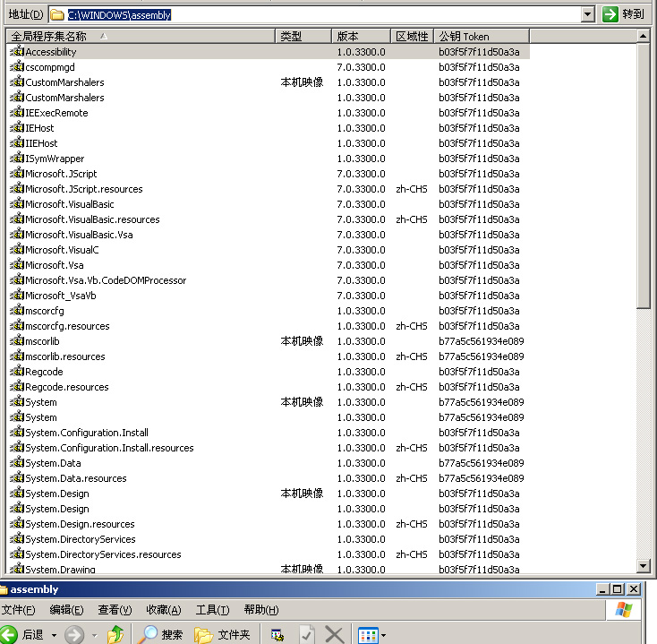This screenshot has width=657, height=644.
Task: Select the mscorcfg assembly icon
Action: pyautogui.click(x=17, y=310)
